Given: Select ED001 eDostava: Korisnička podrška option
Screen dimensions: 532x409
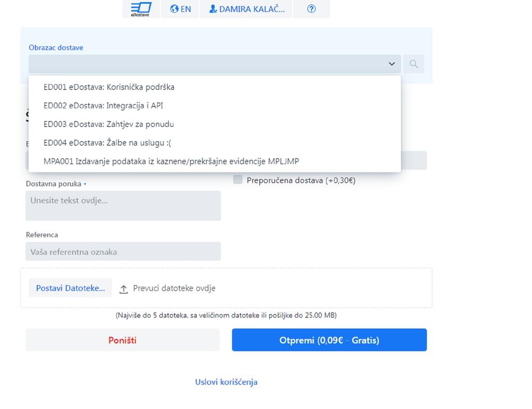Looking at the screenshot, I should click(x=109, y=87).
